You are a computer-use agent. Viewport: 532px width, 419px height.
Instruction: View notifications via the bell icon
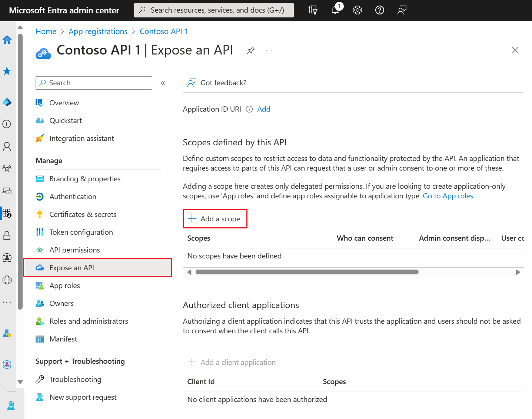click(335, 10)
